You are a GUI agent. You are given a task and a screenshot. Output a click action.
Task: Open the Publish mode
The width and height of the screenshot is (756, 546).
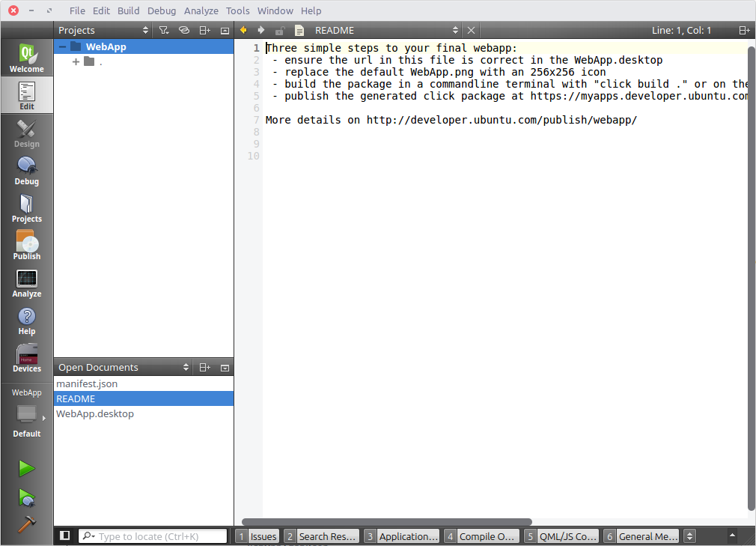pos(26,246)
